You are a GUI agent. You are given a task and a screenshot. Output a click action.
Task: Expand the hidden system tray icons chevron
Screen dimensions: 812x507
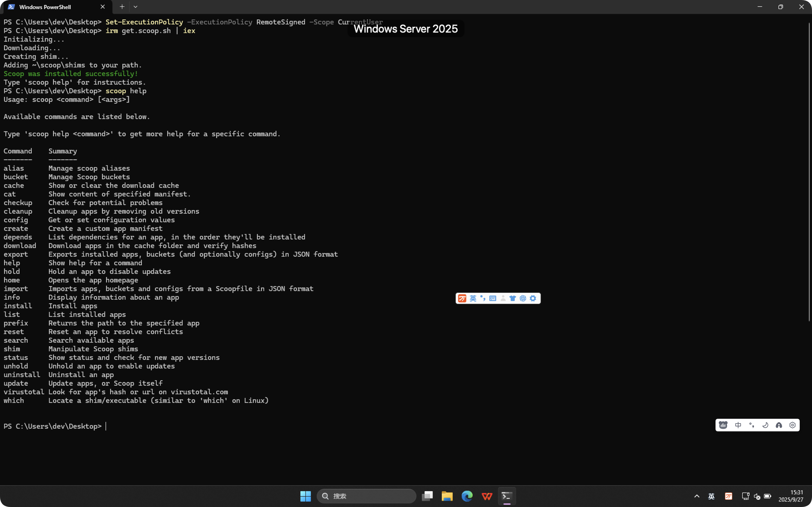click(697, 496)
